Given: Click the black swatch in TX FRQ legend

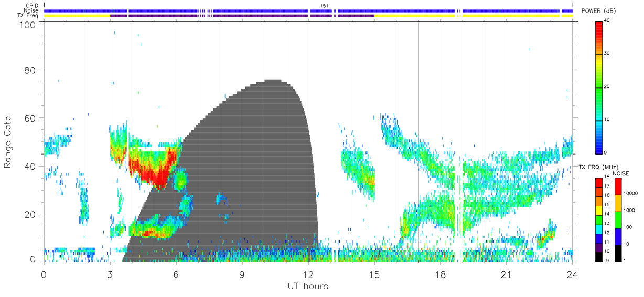Looking at the screenshot, I should 598,257.
